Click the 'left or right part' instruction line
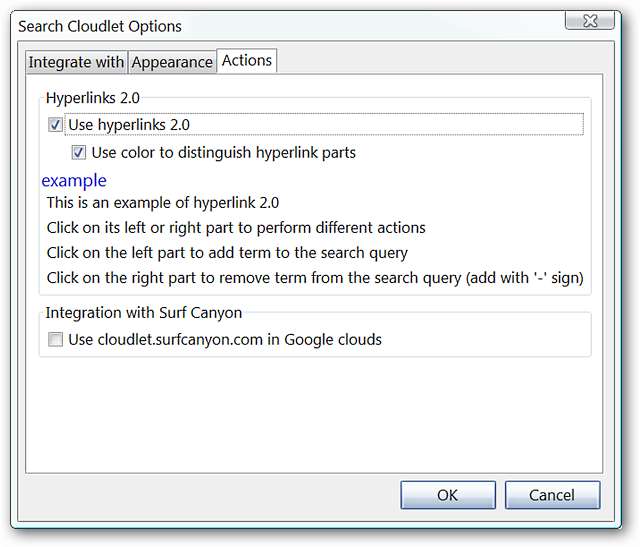Image resolution: width=640 pixels, height=547 pixels. click(x=235, y=228)
